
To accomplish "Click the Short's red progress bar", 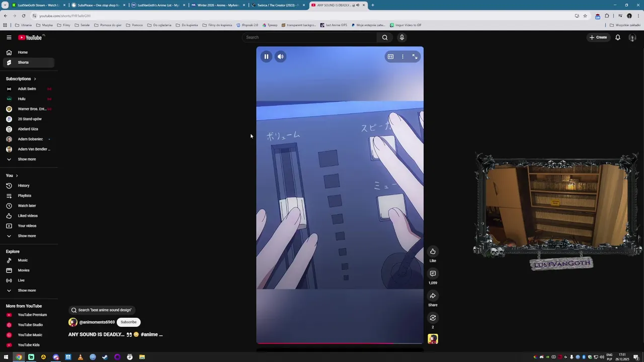I will pos(340,343).
